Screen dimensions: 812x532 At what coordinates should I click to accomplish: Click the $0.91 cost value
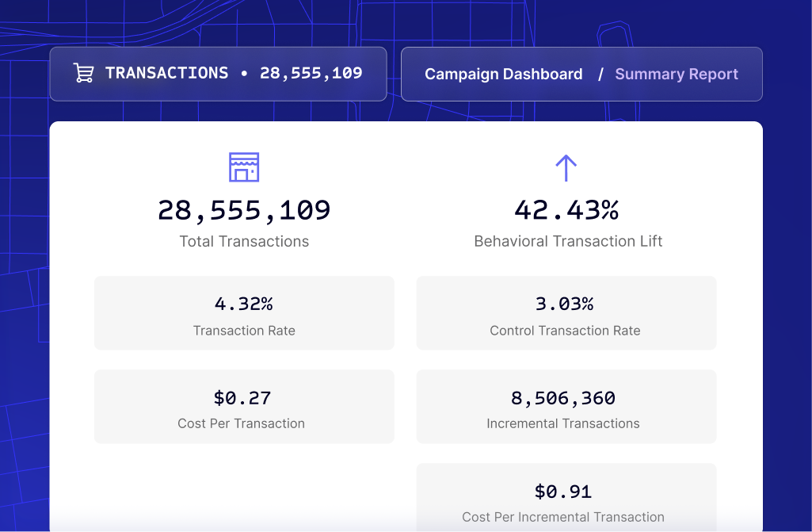[x=563, y=491]
